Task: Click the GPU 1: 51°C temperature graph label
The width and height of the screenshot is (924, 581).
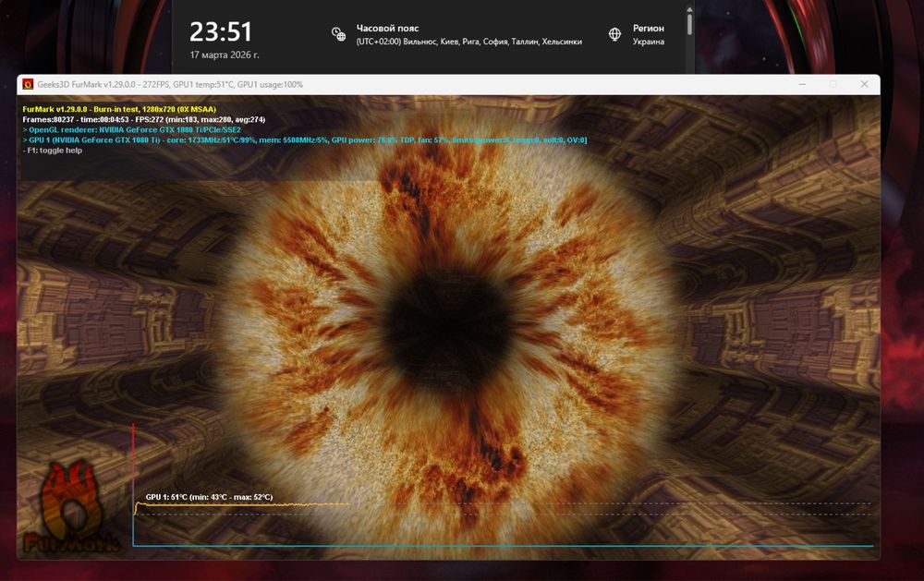Action: click(x=209, y=497)
